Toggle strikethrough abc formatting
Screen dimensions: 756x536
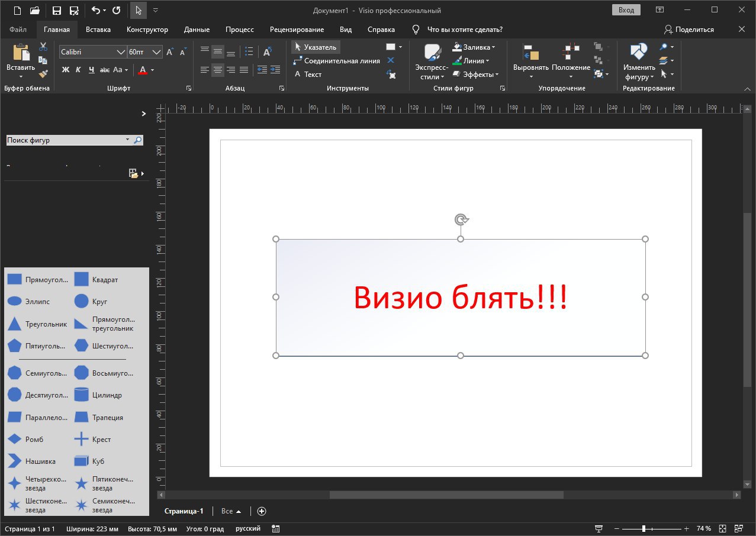(105, 70)
